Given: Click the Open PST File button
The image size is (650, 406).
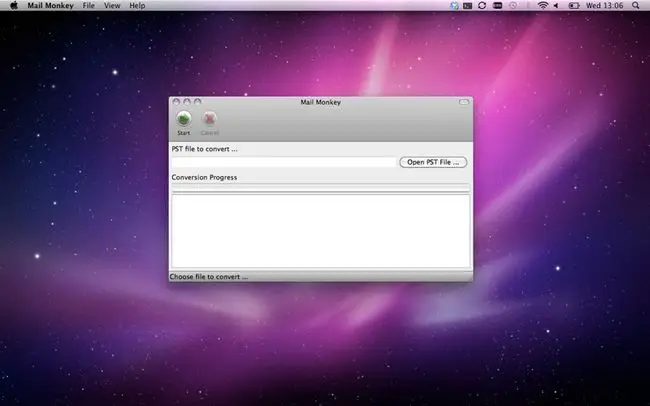Looking at the screenshot, I should click(x=433, y=162).
